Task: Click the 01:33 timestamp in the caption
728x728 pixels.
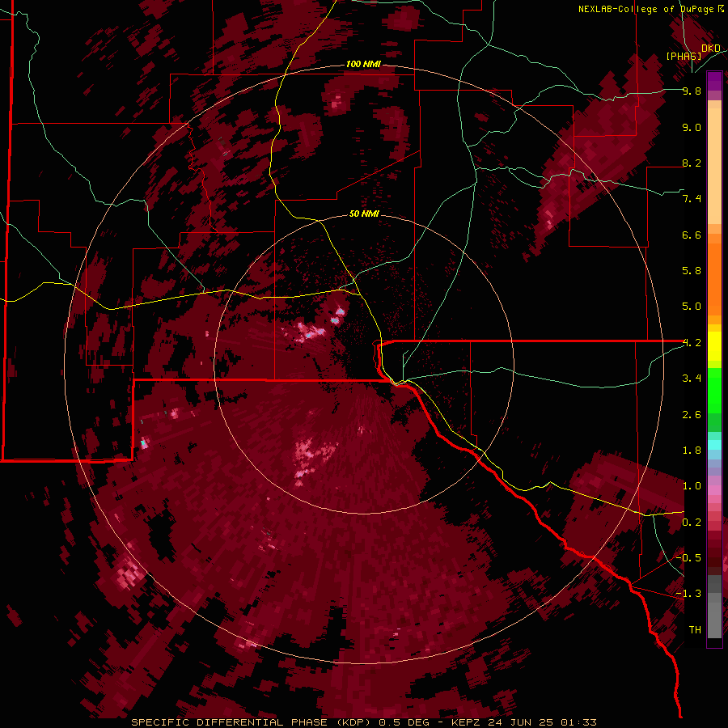Action: pos(578,722)
